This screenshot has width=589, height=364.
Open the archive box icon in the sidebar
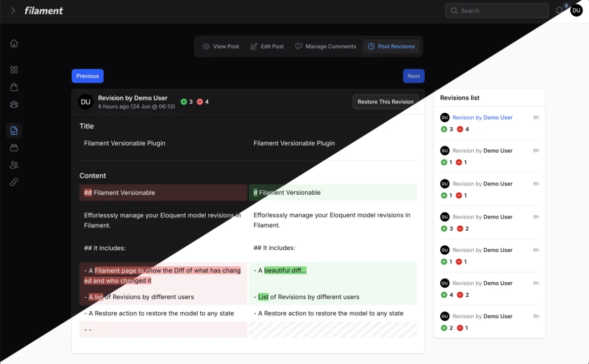(x=14, y=147)
